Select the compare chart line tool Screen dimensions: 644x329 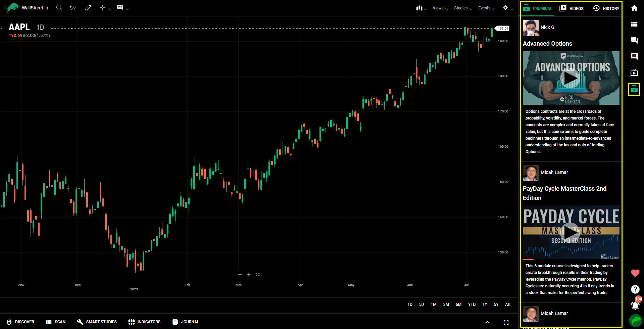coord(73,7)
